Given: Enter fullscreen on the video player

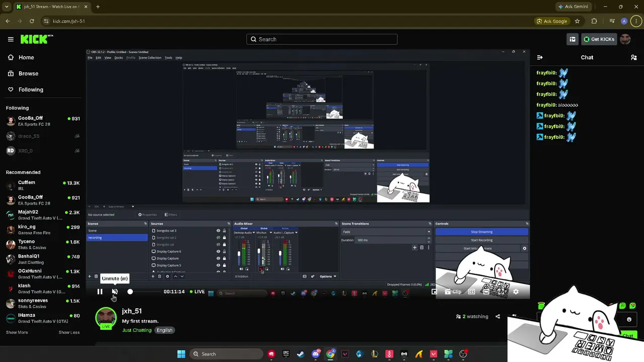Looking at the screenshot, I should point(501,292).
